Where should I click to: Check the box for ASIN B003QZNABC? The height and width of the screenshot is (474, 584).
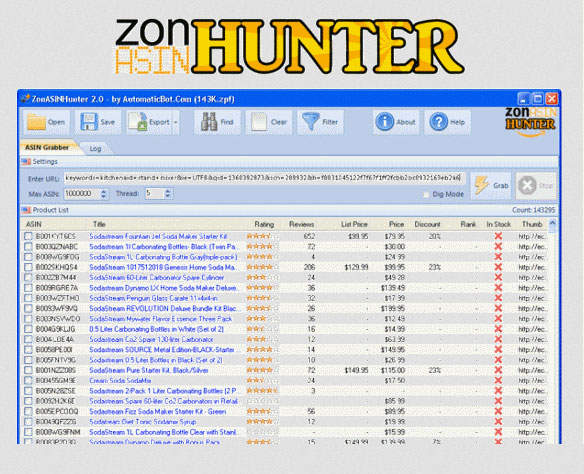(x=28, y=247)
